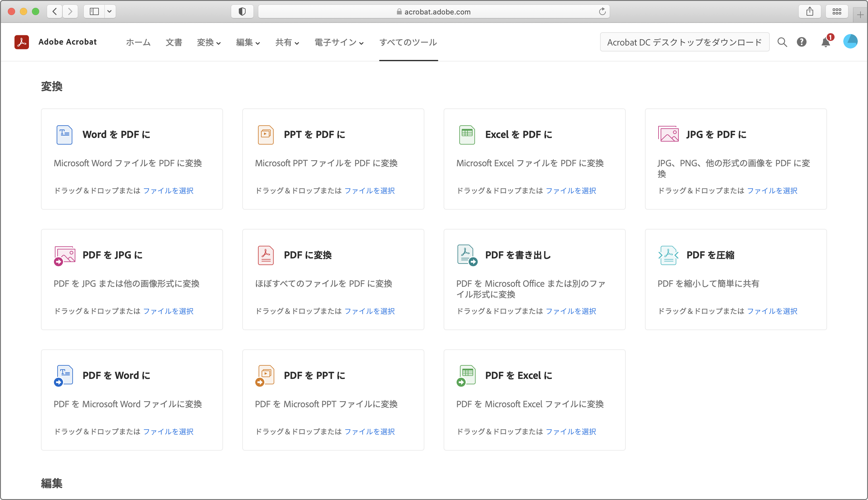Click the PDF を Word に icon
Image resolution: width=868 pixels, height=500 pixels.
point(64,376)
